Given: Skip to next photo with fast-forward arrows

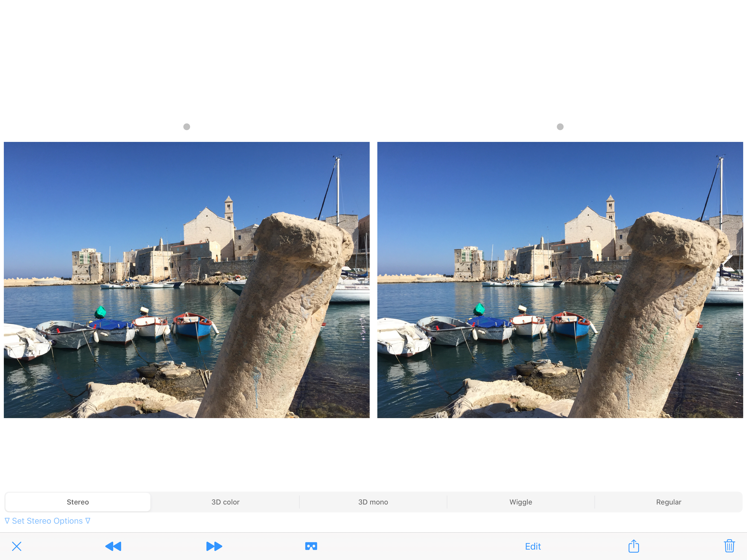Looking at the screenshot, I should click(x=214, y=546).
